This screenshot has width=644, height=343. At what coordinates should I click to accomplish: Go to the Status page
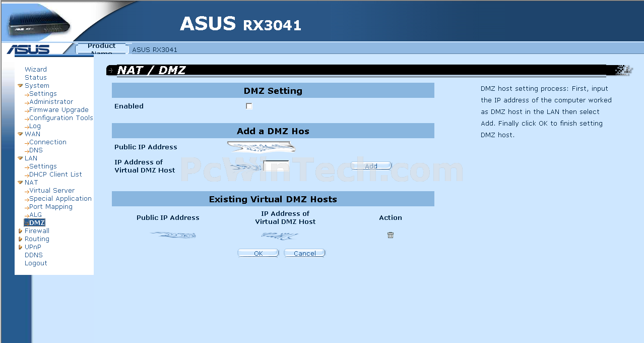pyautogui.click(x=36, y=78)
